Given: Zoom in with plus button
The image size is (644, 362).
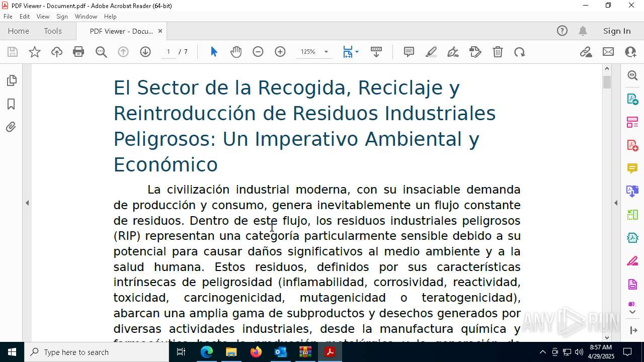Looking at the screenshot, I should pos(280,52).
